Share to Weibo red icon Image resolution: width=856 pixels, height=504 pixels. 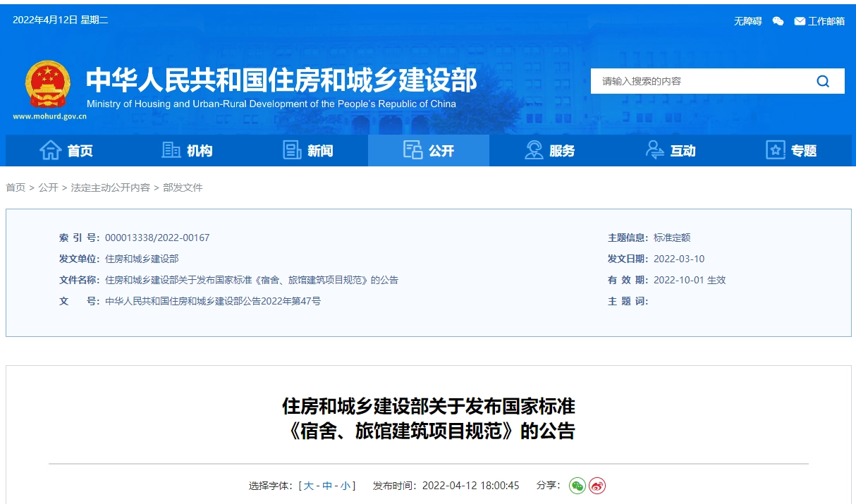pos(597,486)
